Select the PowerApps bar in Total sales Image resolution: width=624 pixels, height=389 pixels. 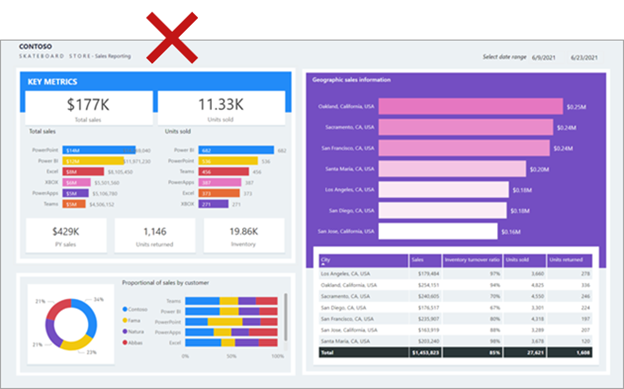tap(76, 193)
